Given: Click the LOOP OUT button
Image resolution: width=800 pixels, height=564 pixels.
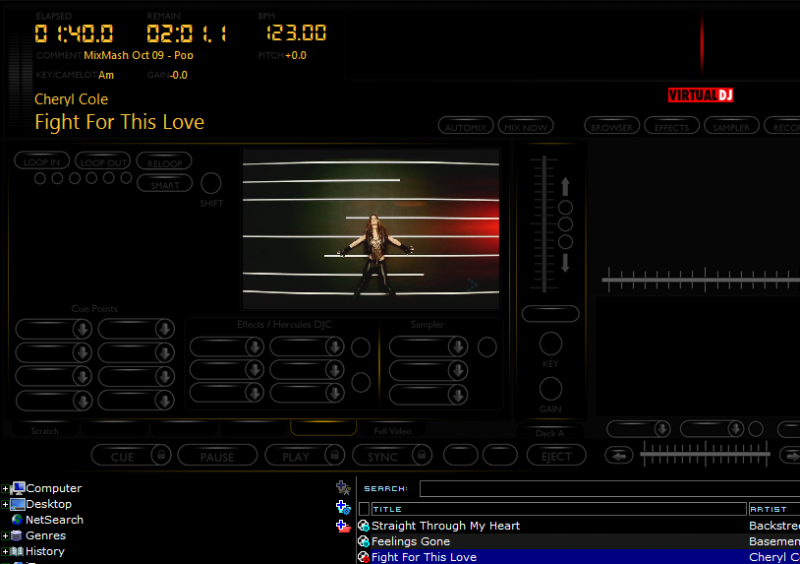Looking at the screenshot, I should (103, 161).
